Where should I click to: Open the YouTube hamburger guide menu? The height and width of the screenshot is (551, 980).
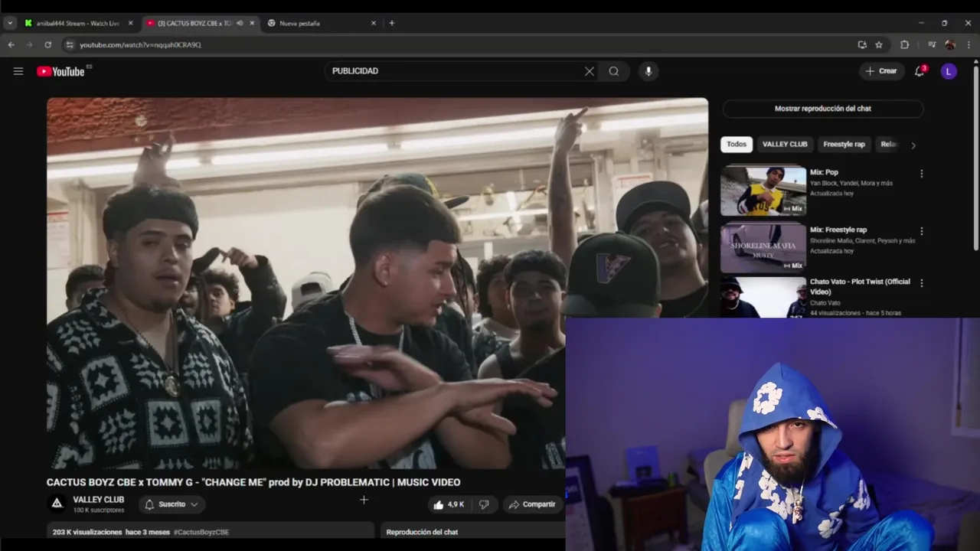click(x=18, y=71)
